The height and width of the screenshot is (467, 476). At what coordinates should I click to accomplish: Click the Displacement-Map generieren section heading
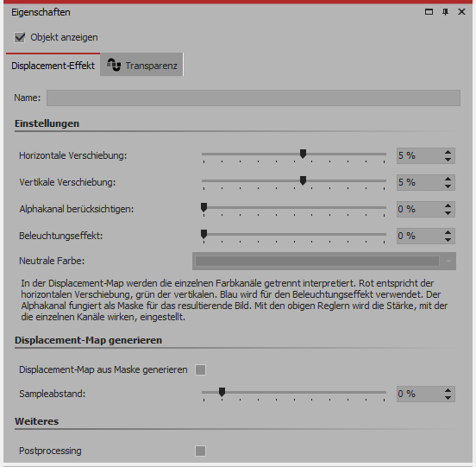click(88, 340)
